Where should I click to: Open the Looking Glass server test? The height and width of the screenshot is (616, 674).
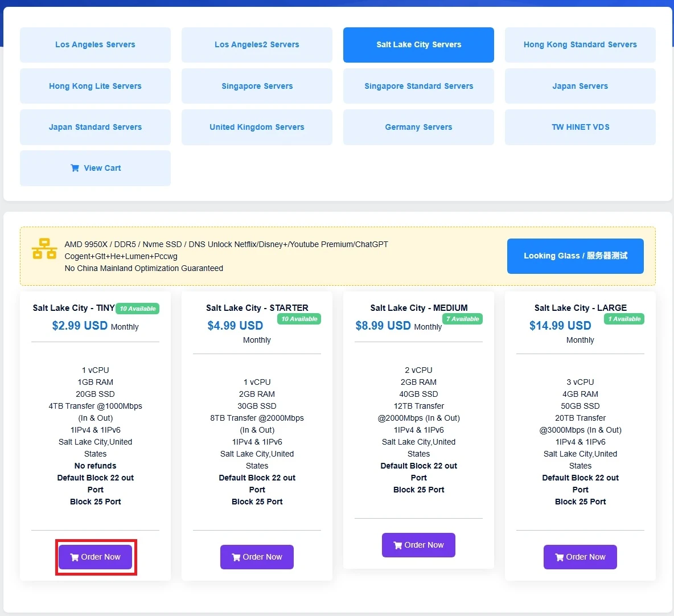point(575,256)
